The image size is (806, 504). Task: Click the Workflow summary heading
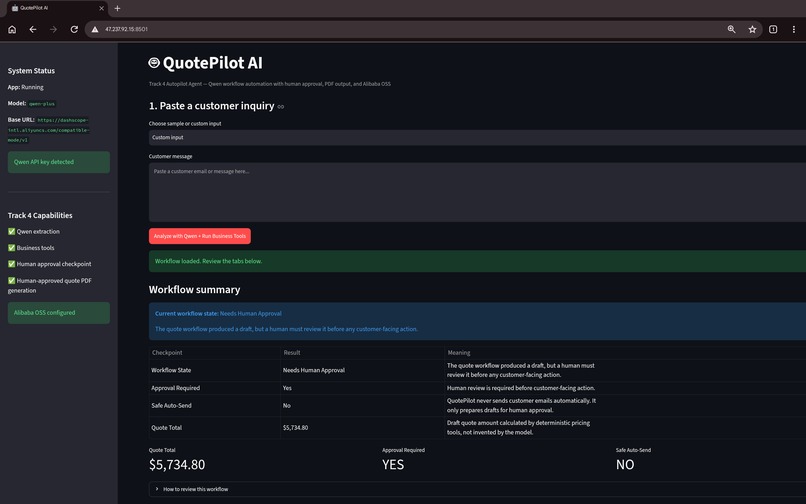194,290
